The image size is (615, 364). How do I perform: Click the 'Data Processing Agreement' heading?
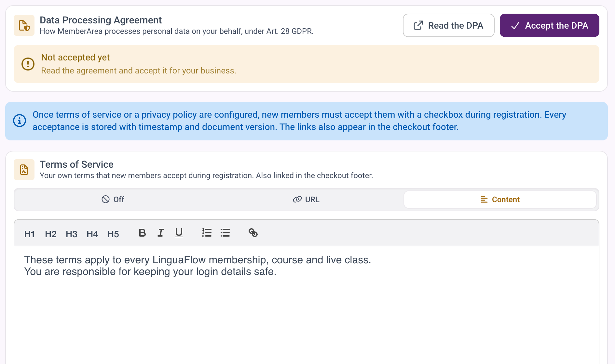coord(101,20)
